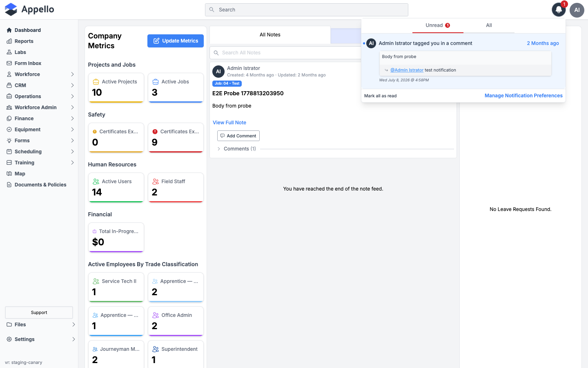This screenshot has height=368, width=588.
Task: Click the Operations sidebar icon
Action: [x=9, y=96]
